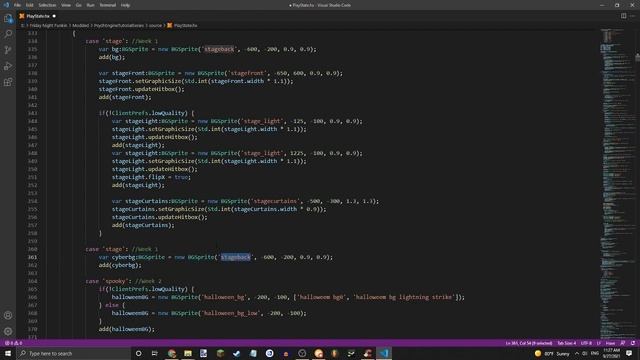This screenshot has height=360, width=640.
Task: Click 'halloween_bg_low' string on line 368
Action: pyautogui.click(x=231, y=313)
